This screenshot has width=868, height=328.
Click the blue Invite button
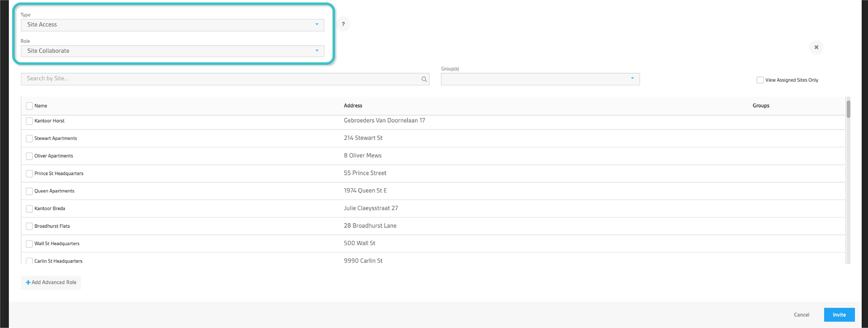pyautogui.click(x=839, y=315)
